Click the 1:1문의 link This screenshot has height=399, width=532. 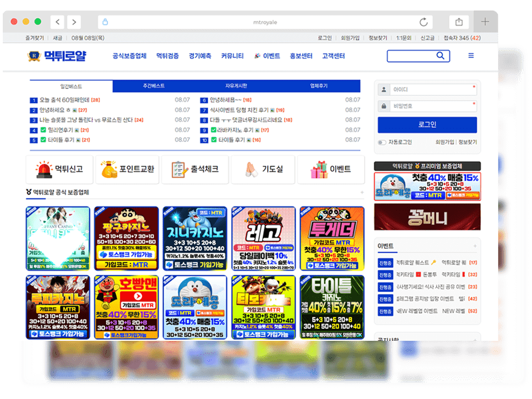coord(404,38)
